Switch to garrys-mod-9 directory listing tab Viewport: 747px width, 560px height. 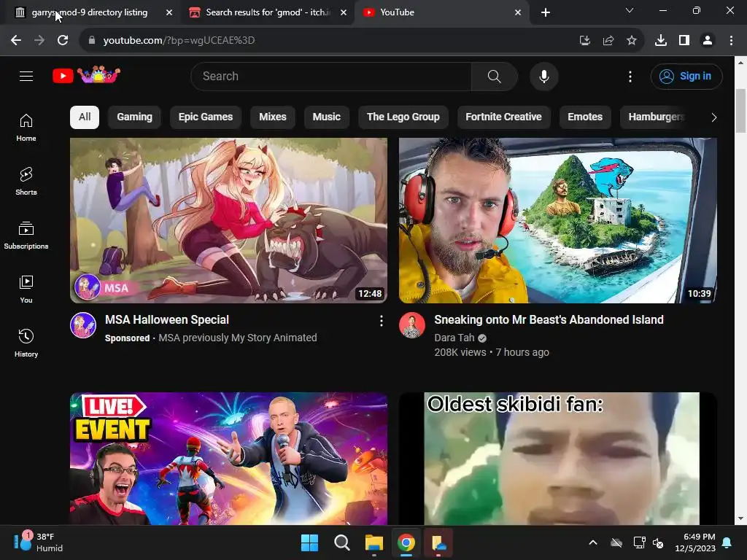click(x=90, y=12)
